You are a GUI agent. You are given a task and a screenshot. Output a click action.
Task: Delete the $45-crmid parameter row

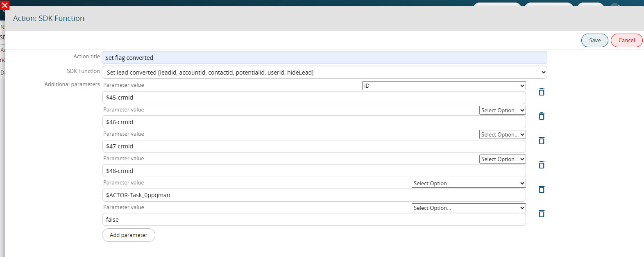pos(542,92)
